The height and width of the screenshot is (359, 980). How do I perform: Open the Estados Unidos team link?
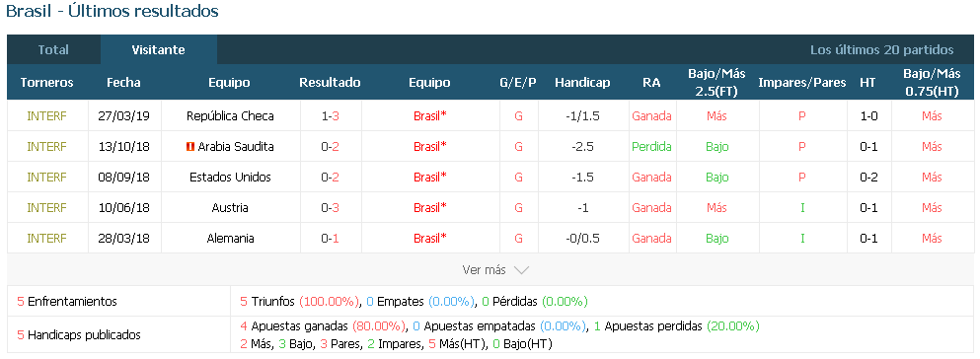pos(230,178)
